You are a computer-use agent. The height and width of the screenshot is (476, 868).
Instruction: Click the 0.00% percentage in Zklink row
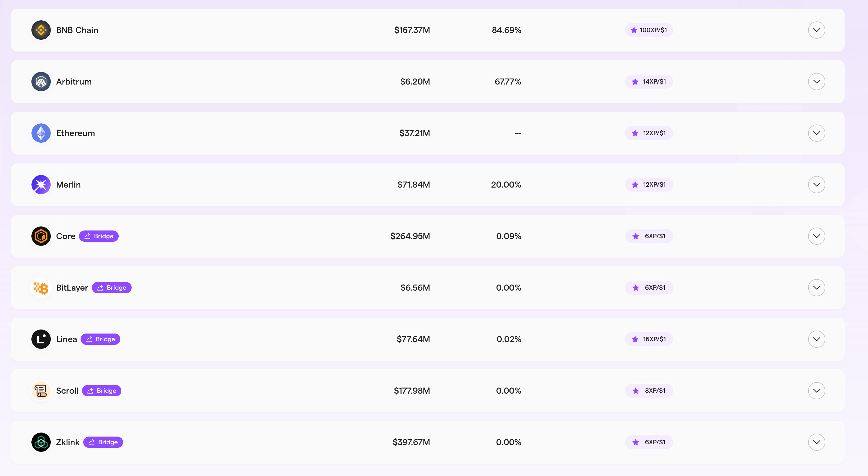508,442
